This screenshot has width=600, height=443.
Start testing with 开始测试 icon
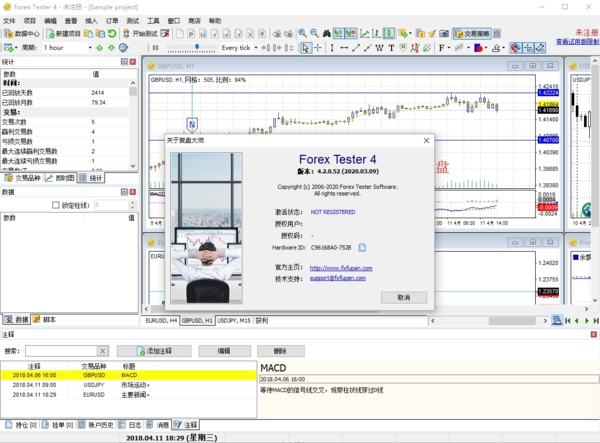pos(140,33)
